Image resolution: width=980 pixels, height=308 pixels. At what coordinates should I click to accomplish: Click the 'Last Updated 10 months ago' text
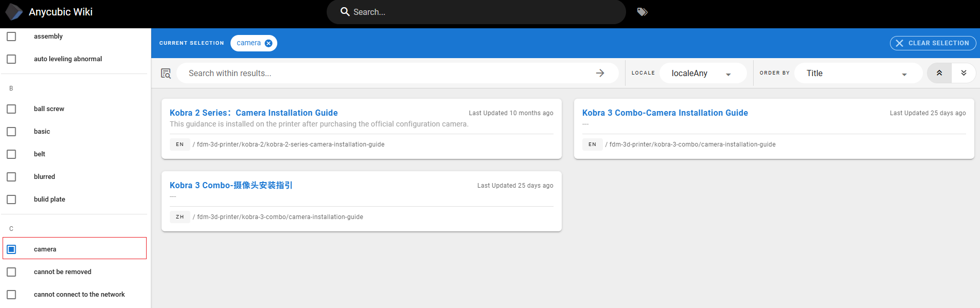coord(511,113)
